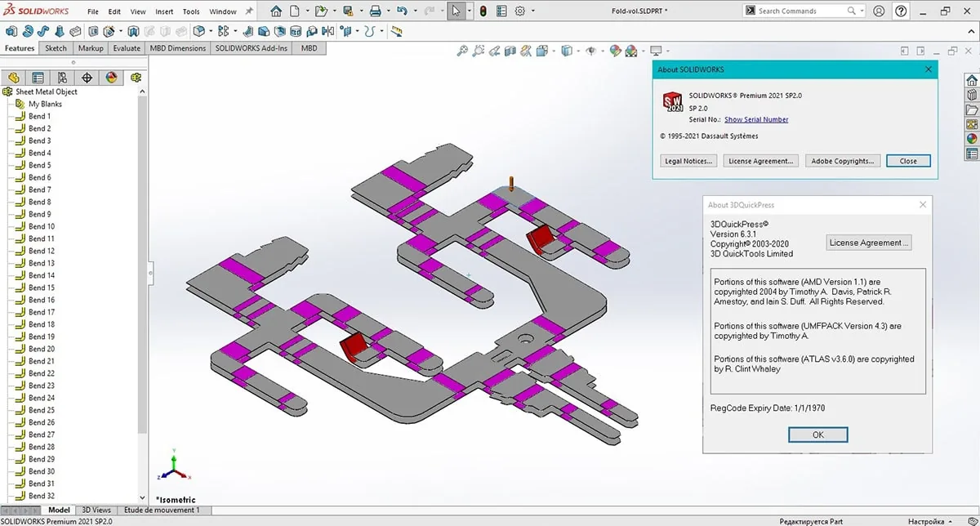Click OK in About 3DQuickPress dialog
Image resolution: width=980 pixels, height=526 pixels.
click(x=817, y=435)
